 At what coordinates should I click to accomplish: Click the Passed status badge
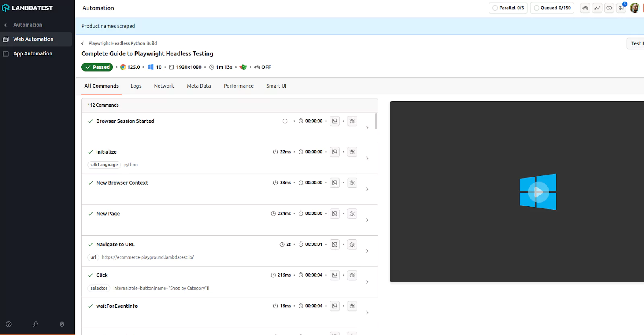pyautogui.click(x=97, y=67)
